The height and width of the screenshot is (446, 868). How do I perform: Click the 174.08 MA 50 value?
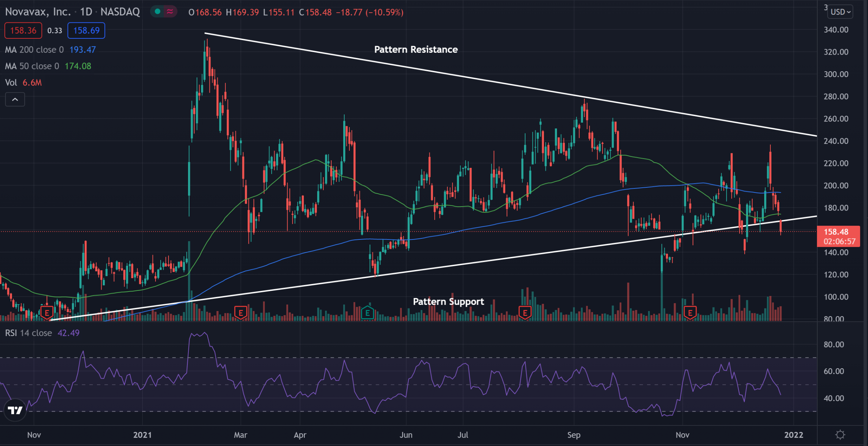pos(78,66)
